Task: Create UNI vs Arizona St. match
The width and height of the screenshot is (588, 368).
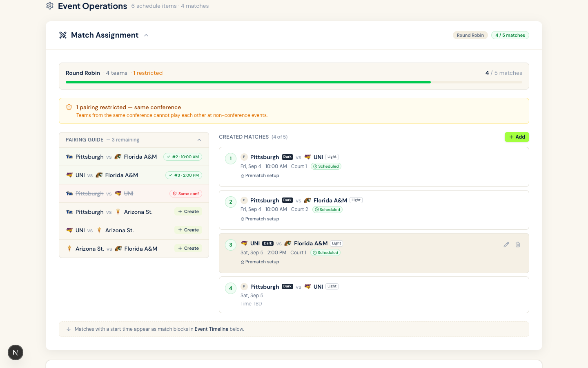Action: [188, 230]
